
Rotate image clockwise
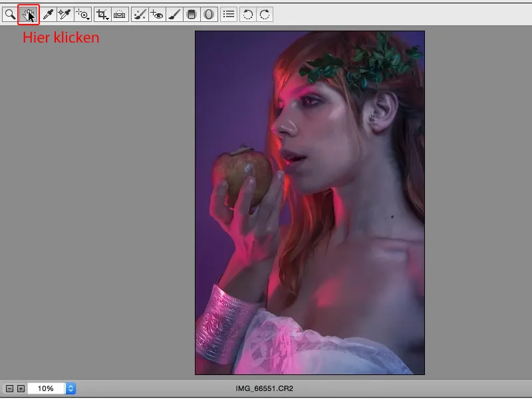pyautogui.click(x=265, y=15)
